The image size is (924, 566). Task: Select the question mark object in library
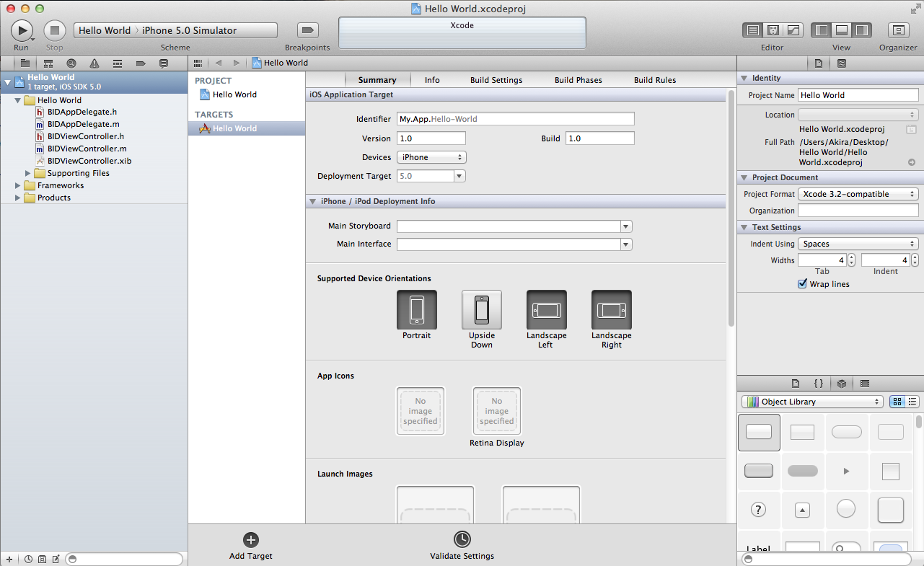coord(758,510)
